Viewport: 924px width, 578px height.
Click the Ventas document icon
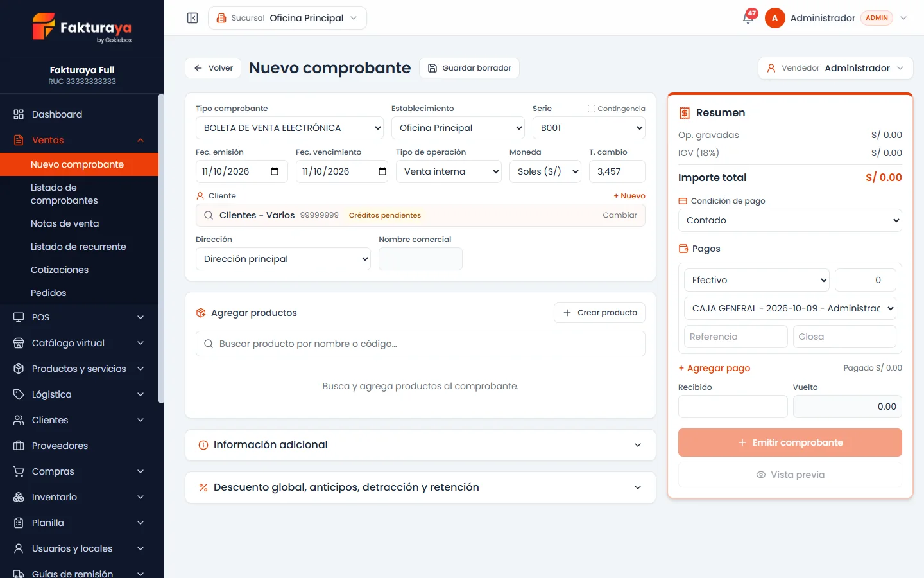point(19,140)
